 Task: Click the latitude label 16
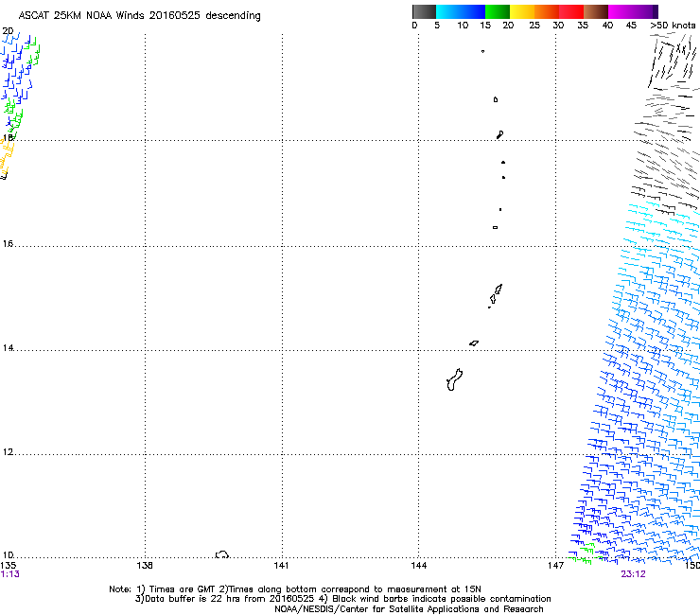point(8,243)
